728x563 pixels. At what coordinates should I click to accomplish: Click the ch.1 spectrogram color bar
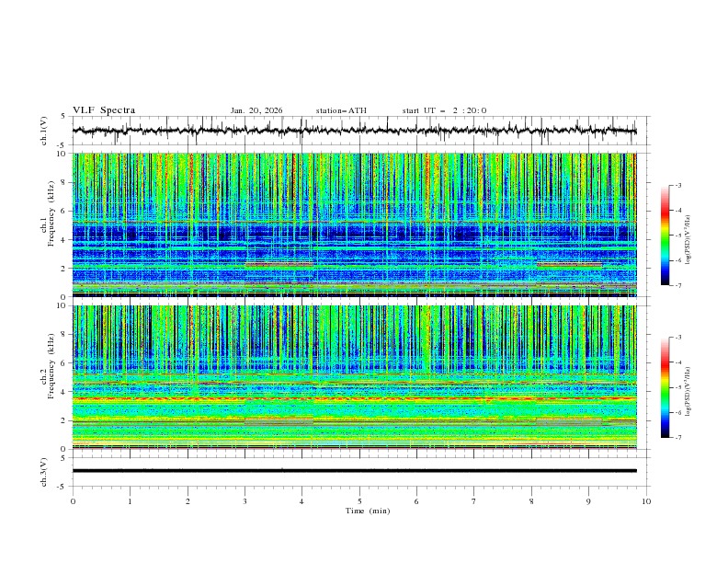(665, 236)
